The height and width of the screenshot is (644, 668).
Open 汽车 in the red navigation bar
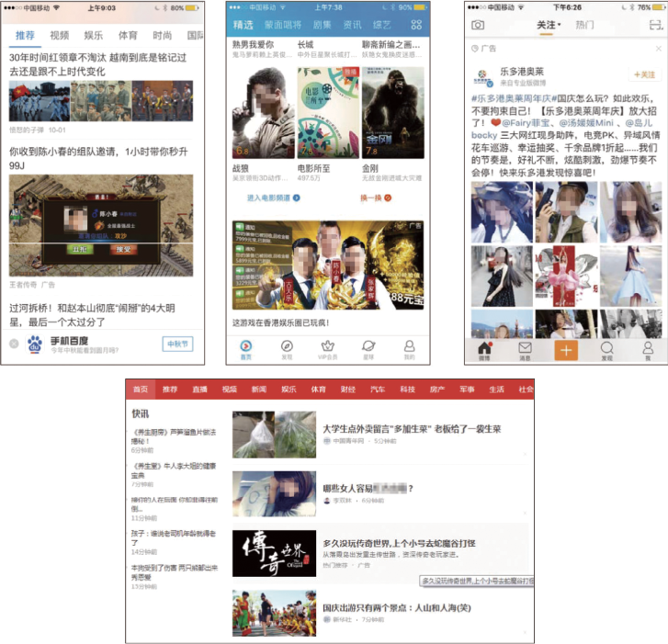click(x=378, y=389)
